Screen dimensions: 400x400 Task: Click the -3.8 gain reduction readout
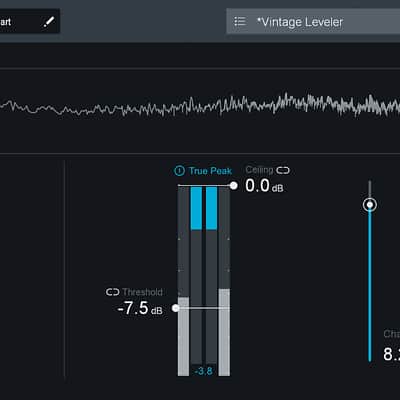point(203,371)
